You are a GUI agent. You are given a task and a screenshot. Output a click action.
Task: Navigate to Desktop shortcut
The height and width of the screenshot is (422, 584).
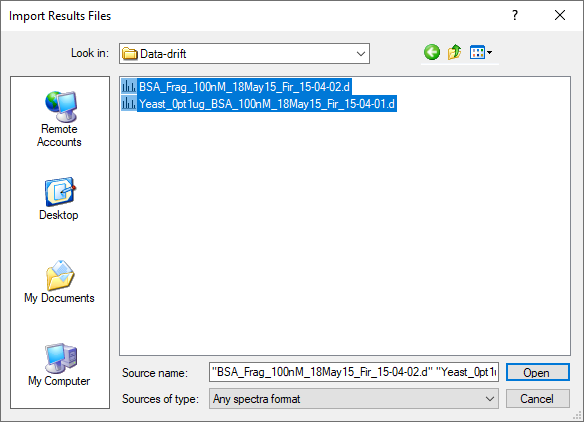coord(60,199)
